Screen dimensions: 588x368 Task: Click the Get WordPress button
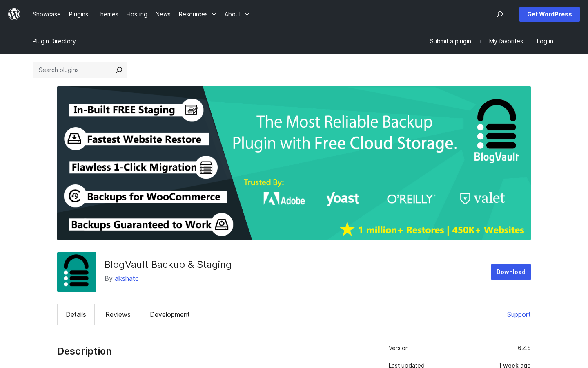point(550,14)
